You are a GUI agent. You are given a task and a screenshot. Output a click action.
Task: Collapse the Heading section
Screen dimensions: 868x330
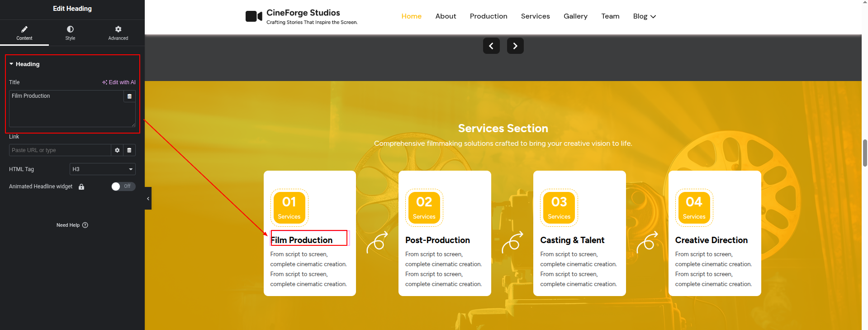point(11,64)
